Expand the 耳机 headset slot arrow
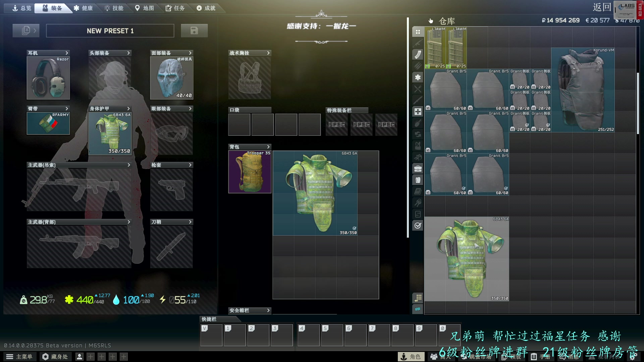This screenshot has width=644, height=362. 67,53
